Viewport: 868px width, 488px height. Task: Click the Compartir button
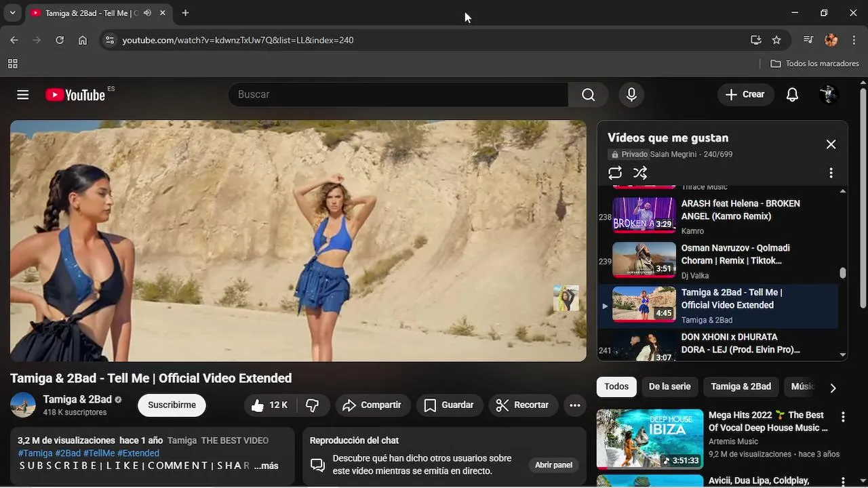click(372, 405)
